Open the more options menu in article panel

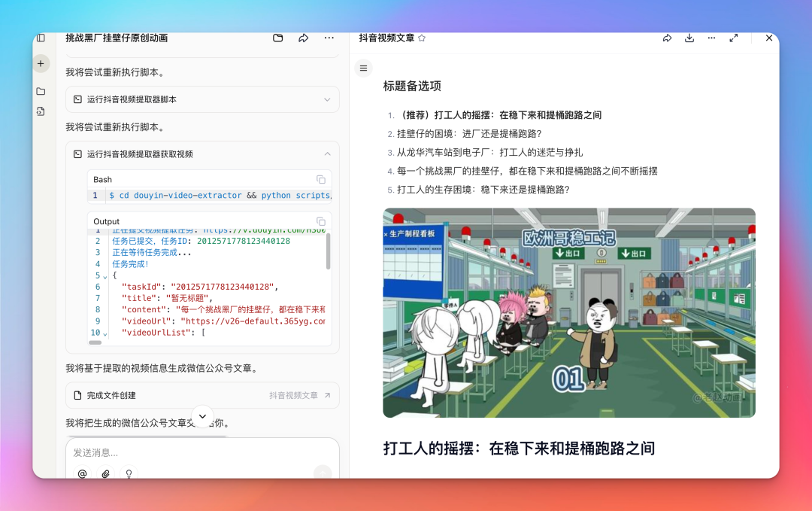(711, 37)
